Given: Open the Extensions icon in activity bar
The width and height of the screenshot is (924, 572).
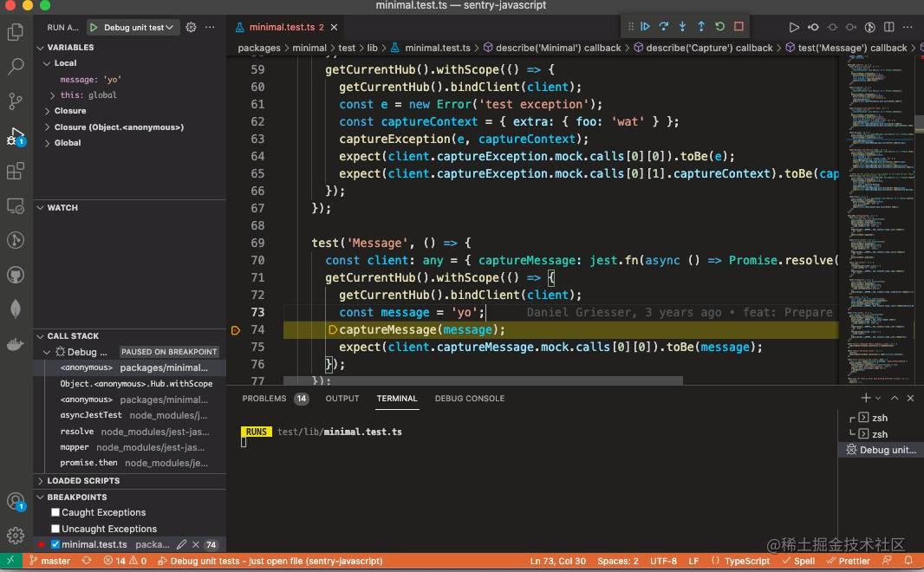Looking at the screenshot, I should (15, 171).
